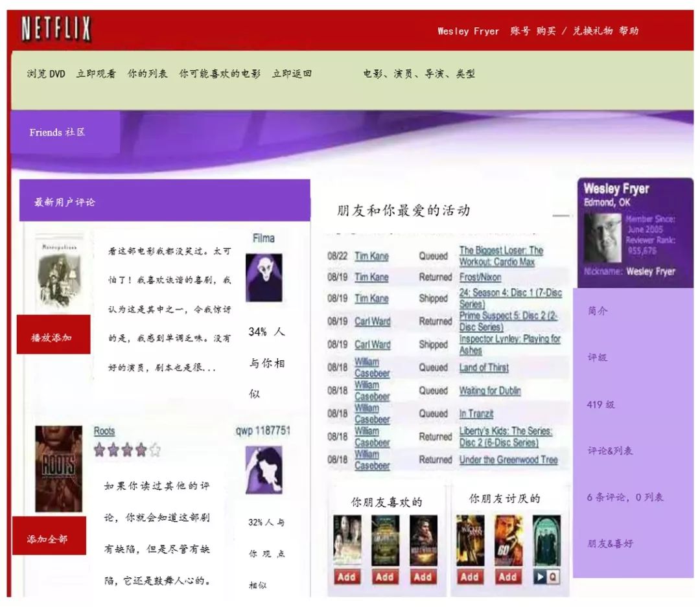Open the 浏览 DVD menu item
700x607 pixels.
pos(46,74)
